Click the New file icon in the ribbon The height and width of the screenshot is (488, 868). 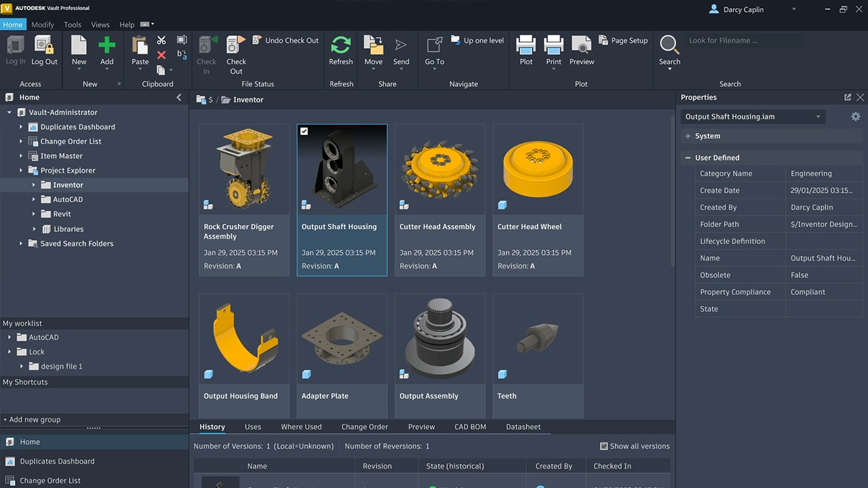[79, 45]
